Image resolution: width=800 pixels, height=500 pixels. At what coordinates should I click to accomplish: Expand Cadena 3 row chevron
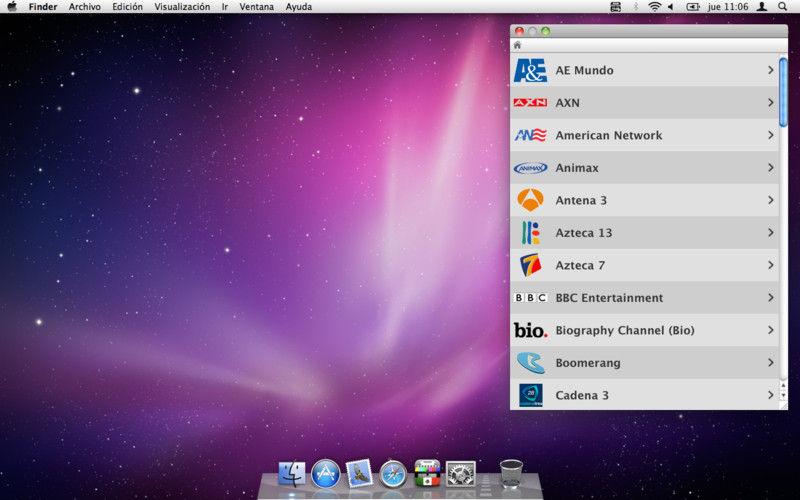(770, 395)
